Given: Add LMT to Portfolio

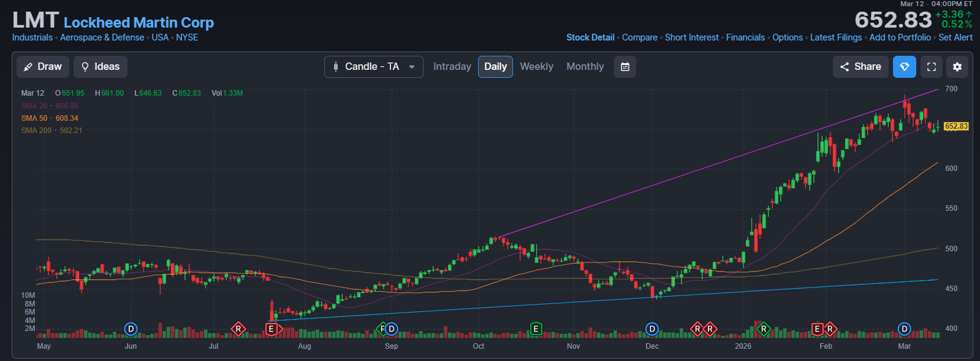Looking at the screenshot, I should tap(900, 37).
